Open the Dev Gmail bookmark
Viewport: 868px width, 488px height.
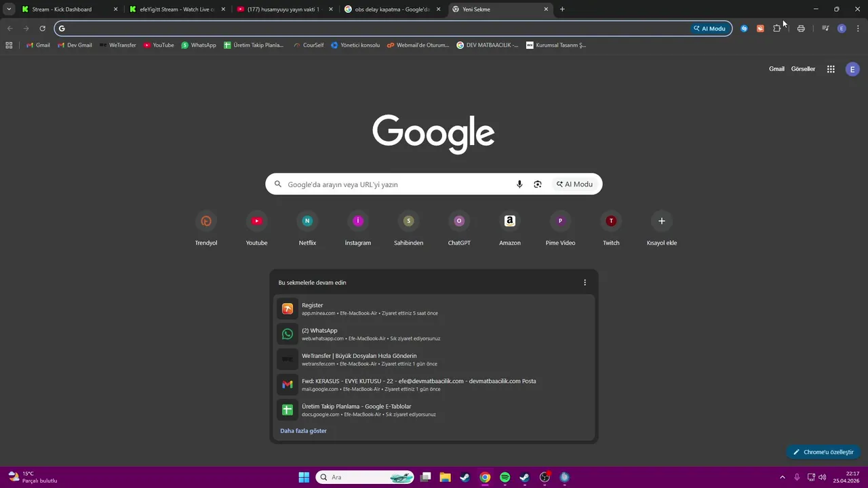pyautogui.click(x=75, y=45)
